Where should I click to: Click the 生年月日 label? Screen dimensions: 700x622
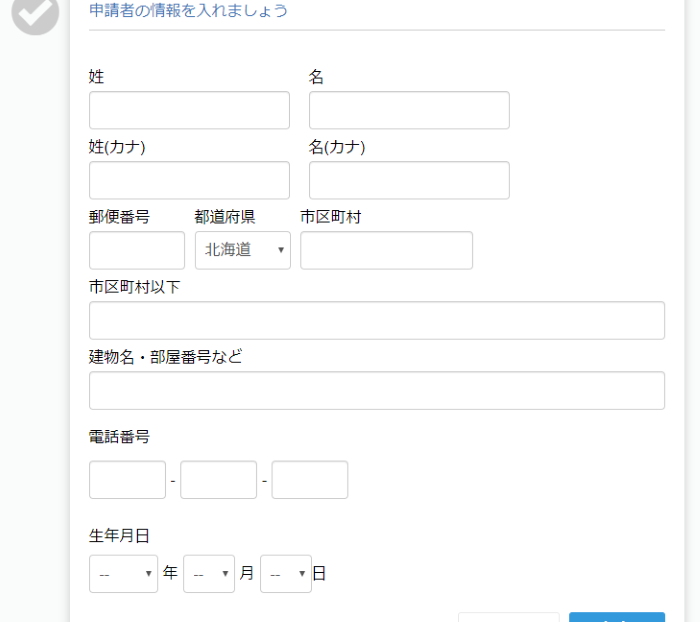tap(119, 536)
